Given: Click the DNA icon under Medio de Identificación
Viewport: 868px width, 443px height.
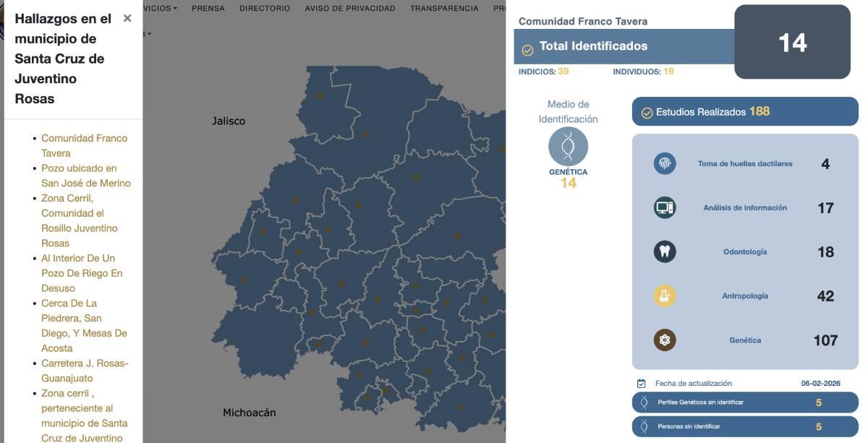Looking at the screenshot, I should tap(568, 147).
